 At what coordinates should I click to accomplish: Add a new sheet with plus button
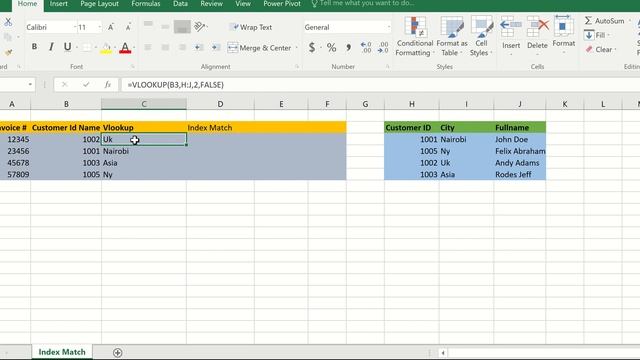point(118,352)
